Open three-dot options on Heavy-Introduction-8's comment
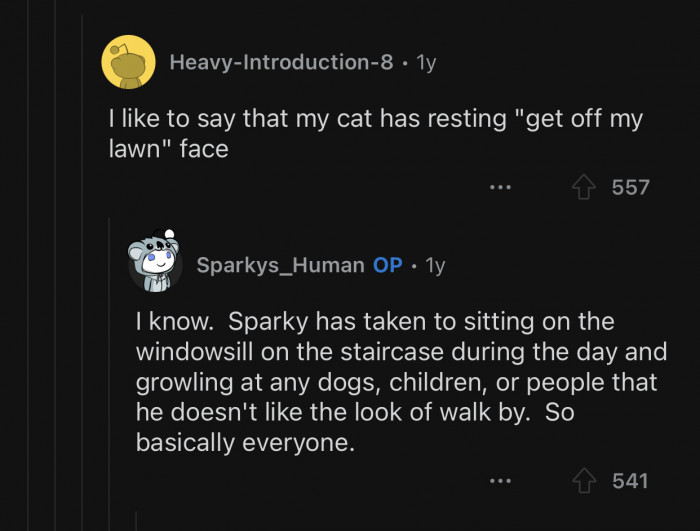This screenshot has width=700, height=531. click(x=501, y=187)
